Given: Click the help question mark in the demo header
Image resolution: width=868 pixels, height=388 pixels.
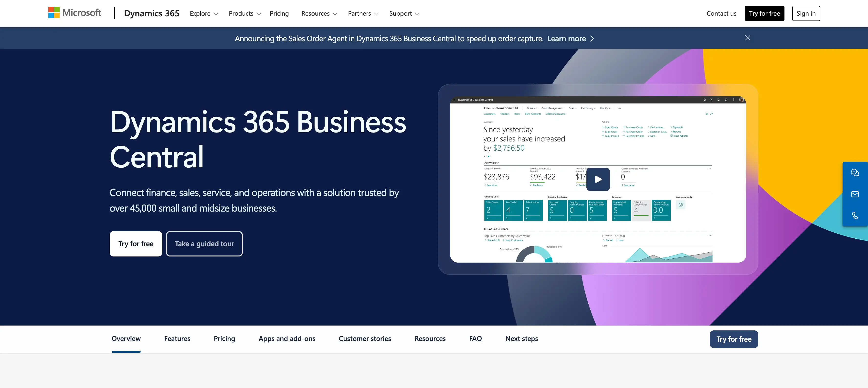Looking at the screenshot, I should click(x=733, y=100).
